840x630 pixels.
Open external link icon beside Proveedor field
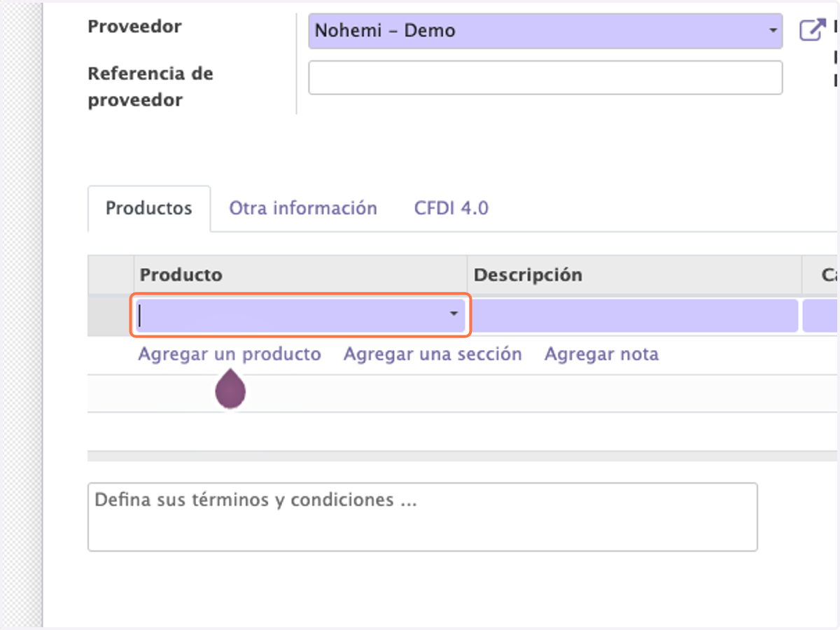[812, 31]
